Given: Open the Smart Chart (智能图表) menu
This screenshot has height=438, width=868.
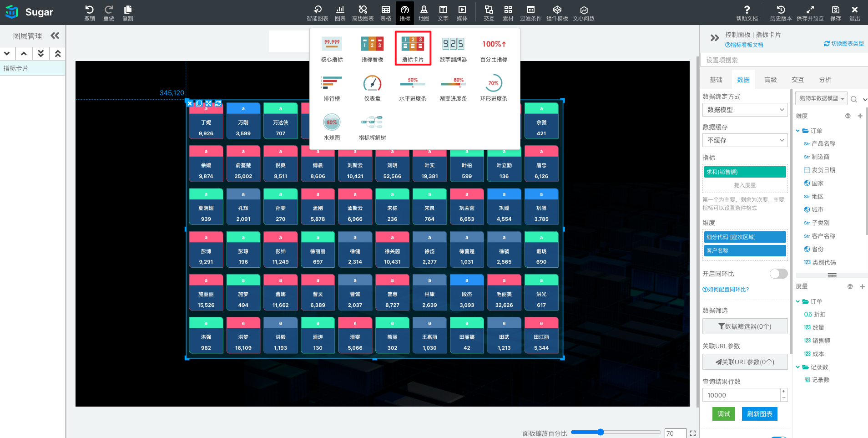Looking at the screenshot, I should click(317, 13).
